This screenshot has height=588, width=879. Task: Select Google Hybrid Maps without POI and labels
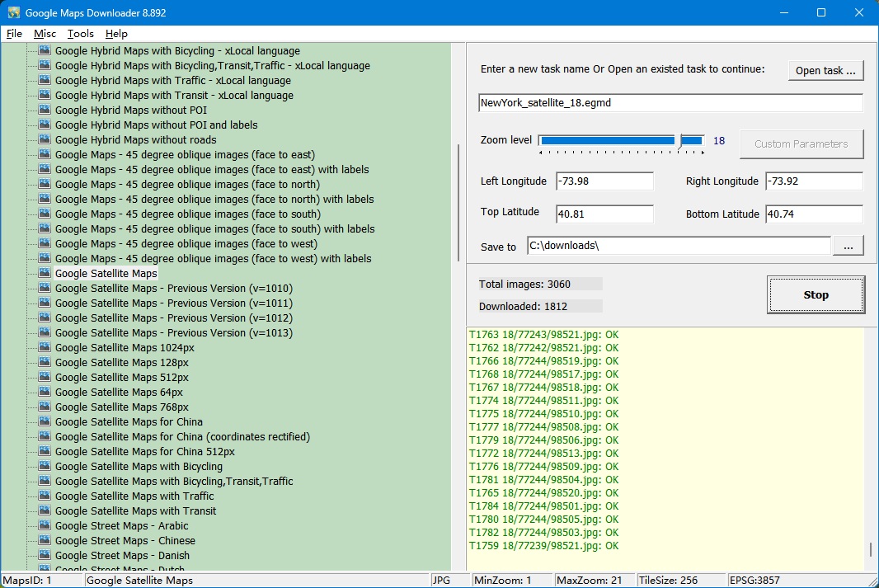coord(157,125)
